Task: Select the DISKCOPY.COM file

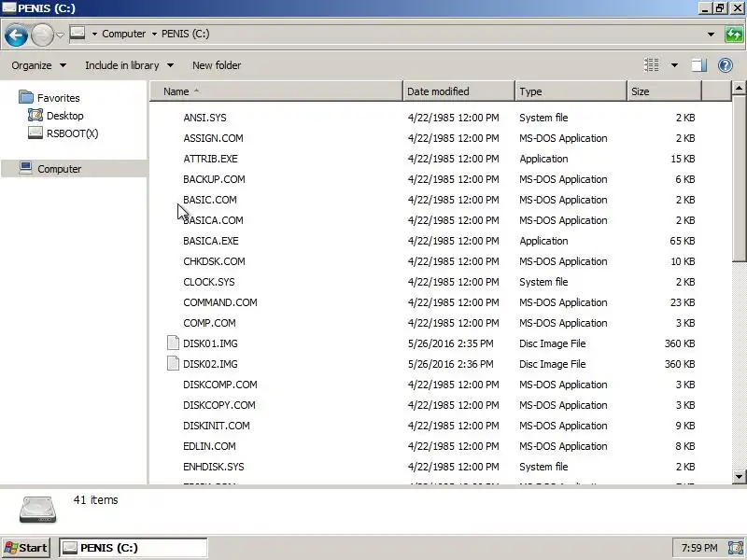Action: 219,405
